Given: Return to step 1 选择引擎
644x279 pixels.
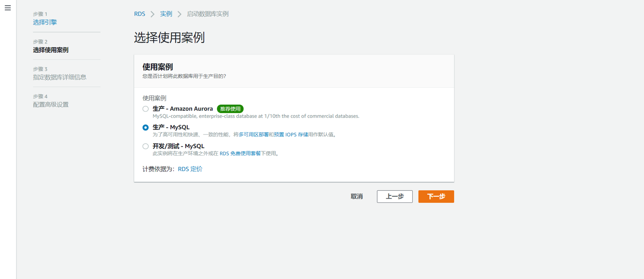Looking at the screenshot, I should pyautogui.click(x=45, y=22).
